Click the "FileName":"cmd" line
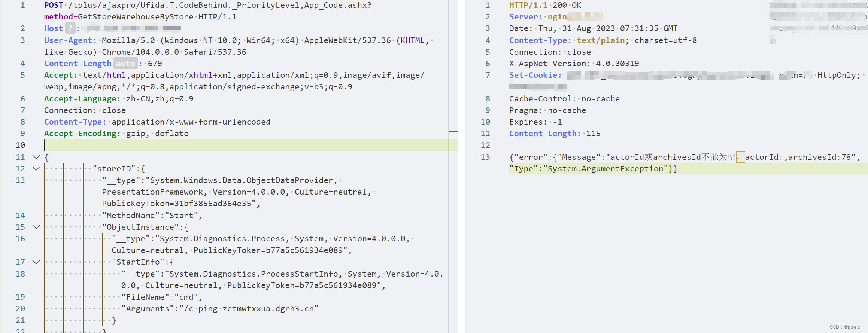This screenshot has width=868, height=333. click(x=162, y=297)
